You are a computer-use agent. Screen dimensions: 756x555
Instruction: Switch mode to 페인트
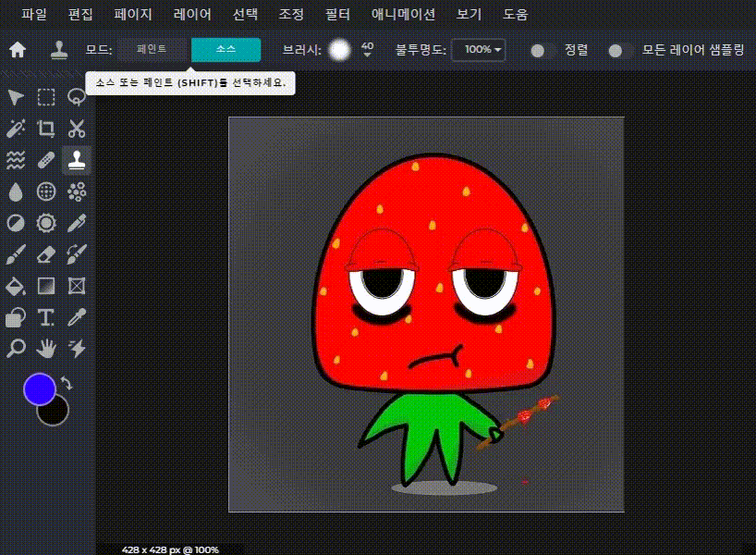click(x=152, y=50)
